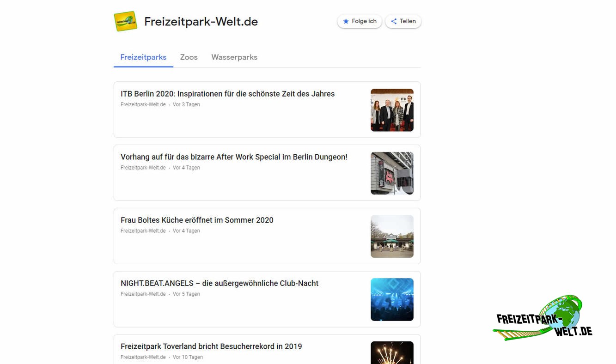Open the ITB Berlin 2020 article headline

227,94
